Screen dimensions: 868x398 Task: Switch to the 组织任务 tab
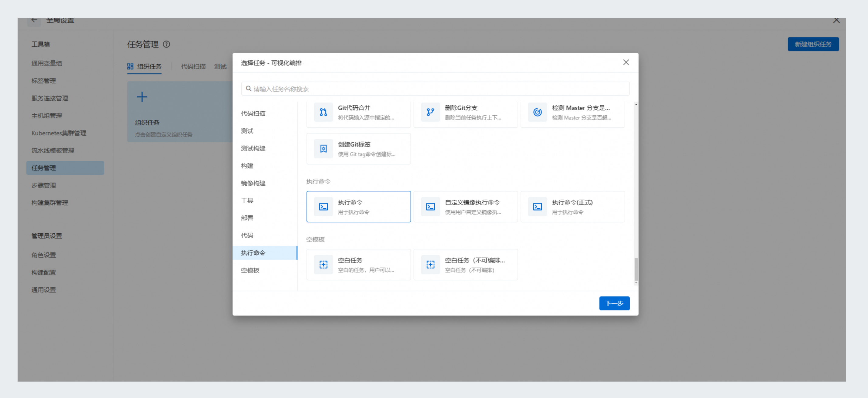pos(144,66)
